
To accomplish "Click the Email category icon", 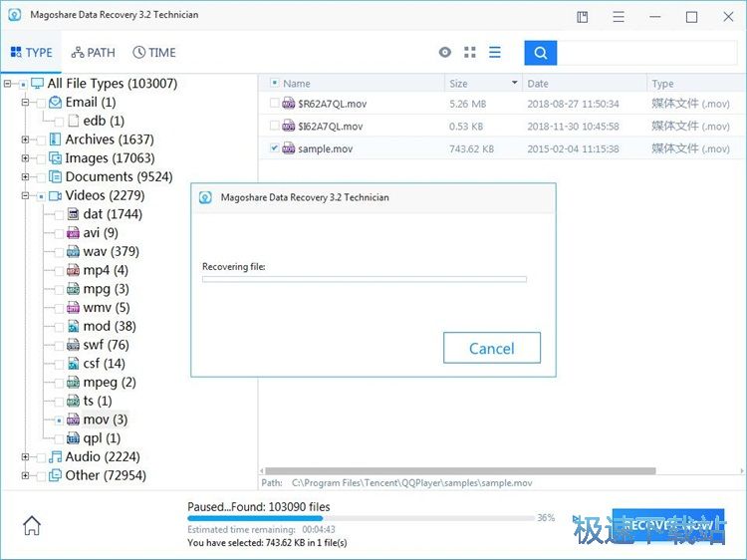I will pos(55,102).
